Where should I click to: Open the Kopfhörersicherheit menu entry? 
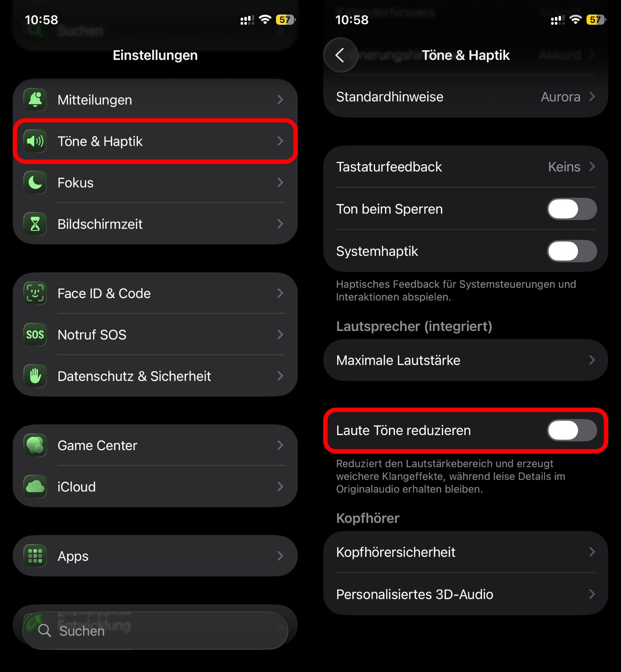click(x=466, y=552)
